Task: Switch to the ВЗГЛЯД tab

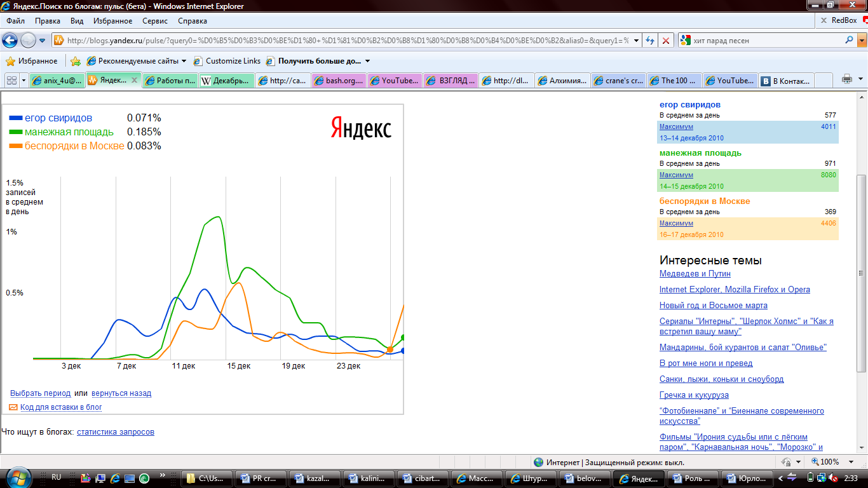Action: 450,81
